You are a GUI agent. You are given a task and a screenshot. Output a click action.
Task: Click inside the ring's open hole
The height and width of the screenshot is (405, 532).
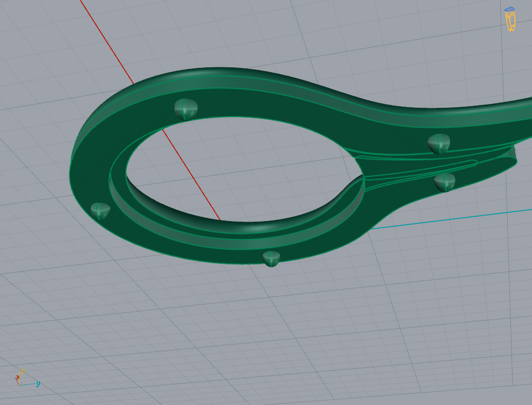[x=237, y=167]
